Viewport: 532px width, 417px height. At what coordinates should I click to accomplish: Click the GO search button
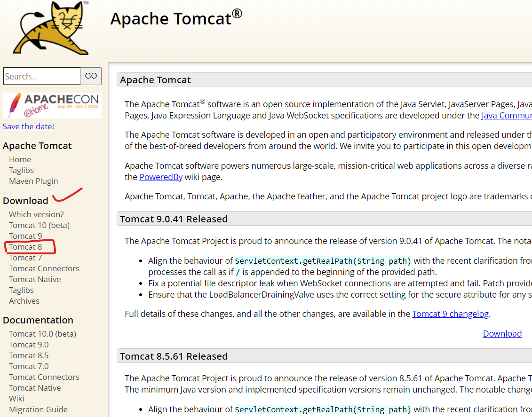(91, 76)
